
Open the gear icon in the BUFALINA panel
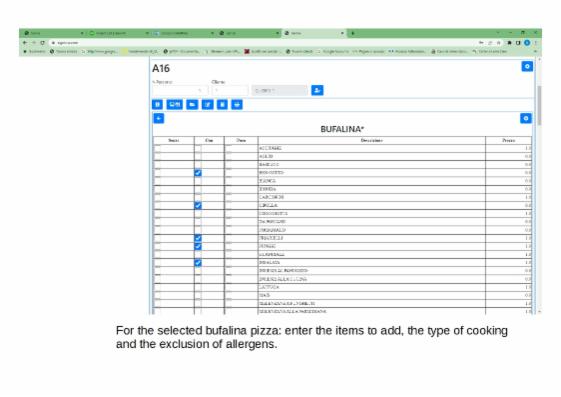click(x=525, y=118)
